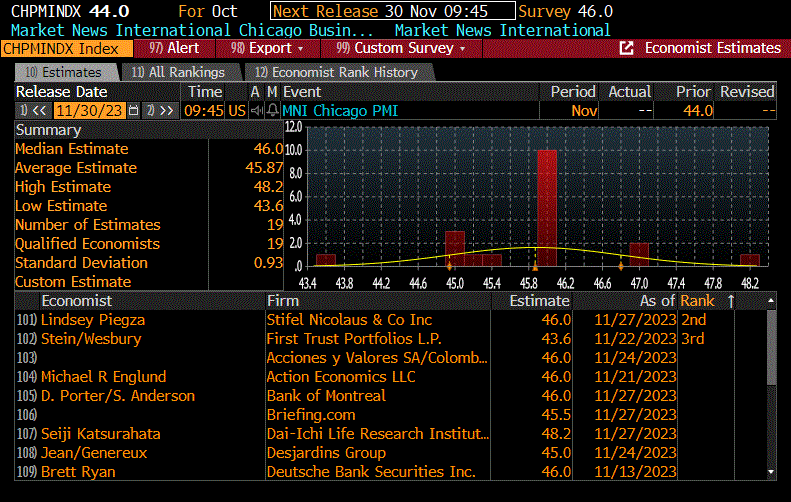Open Economist Estimates pop-out icon
The image size is (791, 502).
(x=626, y=48)
